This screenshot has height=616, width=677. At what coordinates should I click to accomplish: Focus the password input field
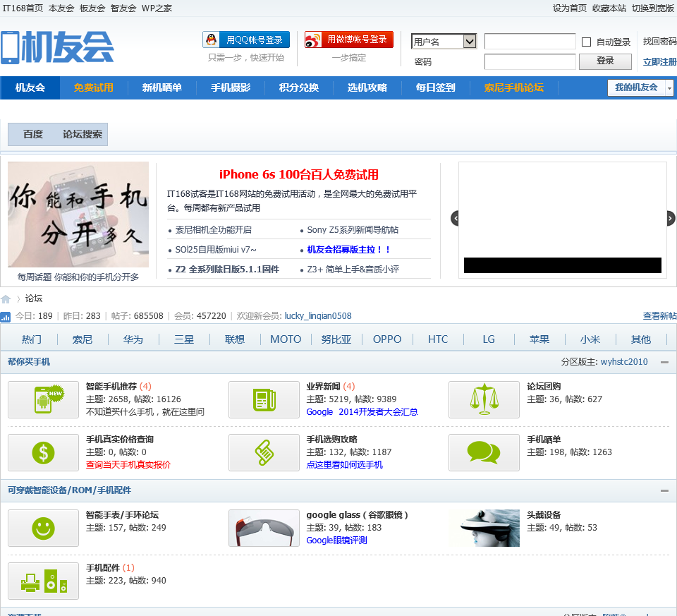point(530,61)
